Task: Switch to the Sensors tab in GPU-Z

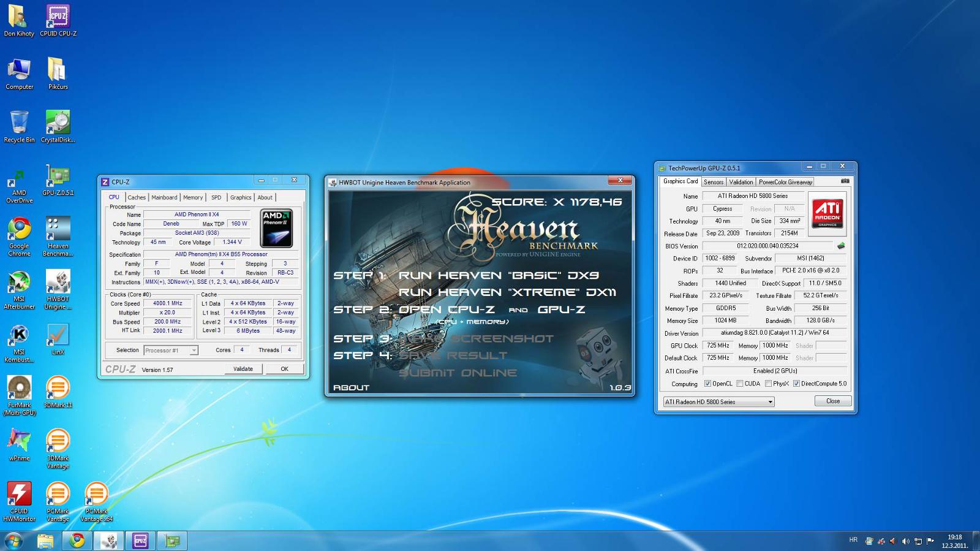Action: pyautogui.click(x=714, y=182)
